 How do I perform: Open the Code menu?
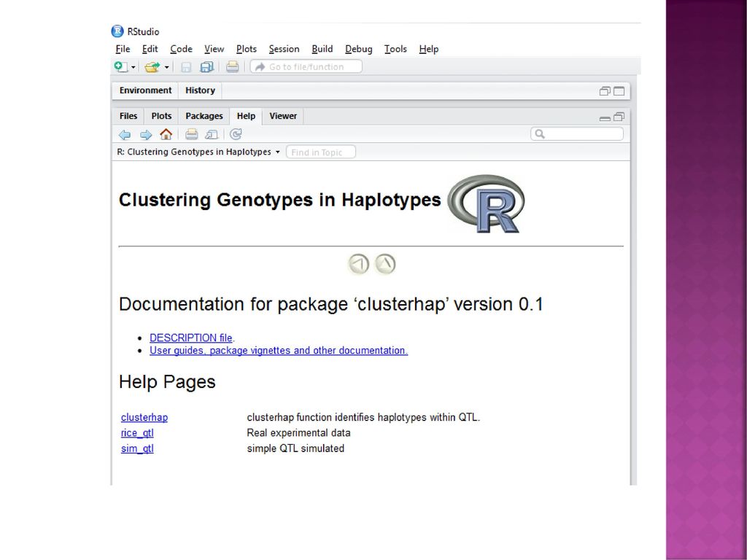182,49
